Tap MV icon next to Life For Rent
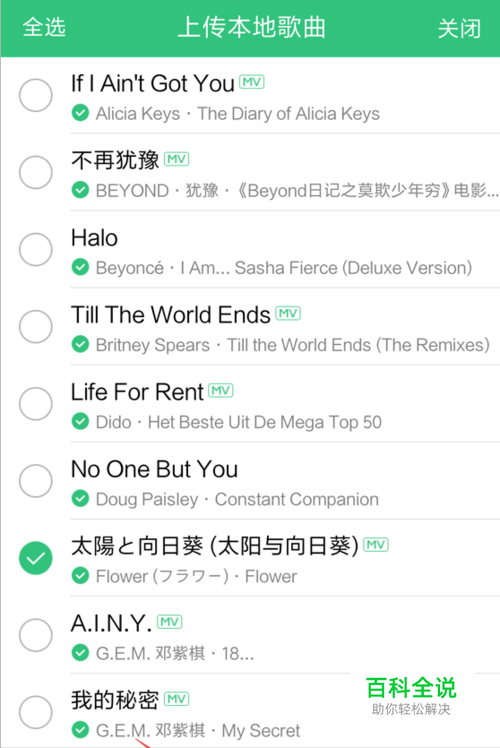500x748 pixels. [x=221, y=391]
